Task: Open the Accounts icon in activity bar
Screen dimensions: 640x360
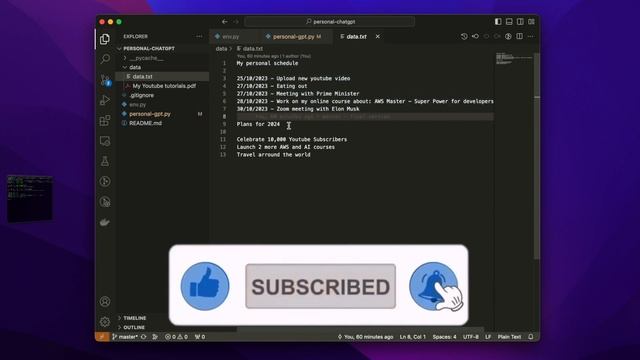Action: 105,302
